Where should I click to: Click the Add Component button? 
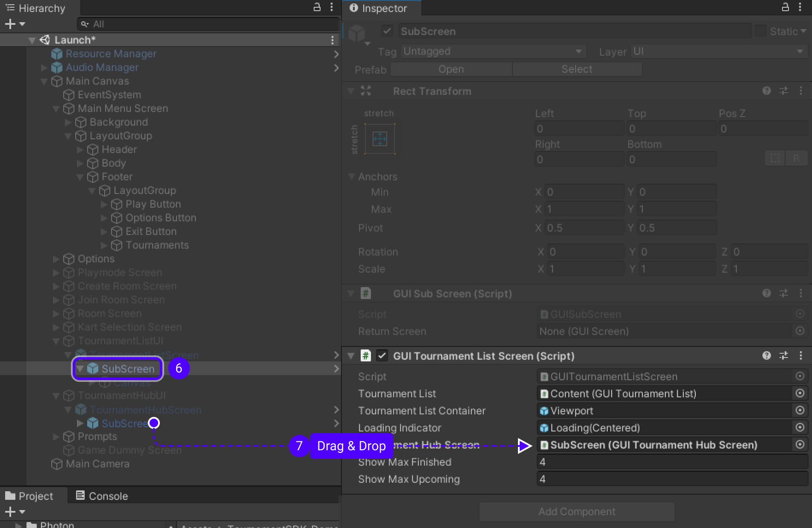(577, 511)
